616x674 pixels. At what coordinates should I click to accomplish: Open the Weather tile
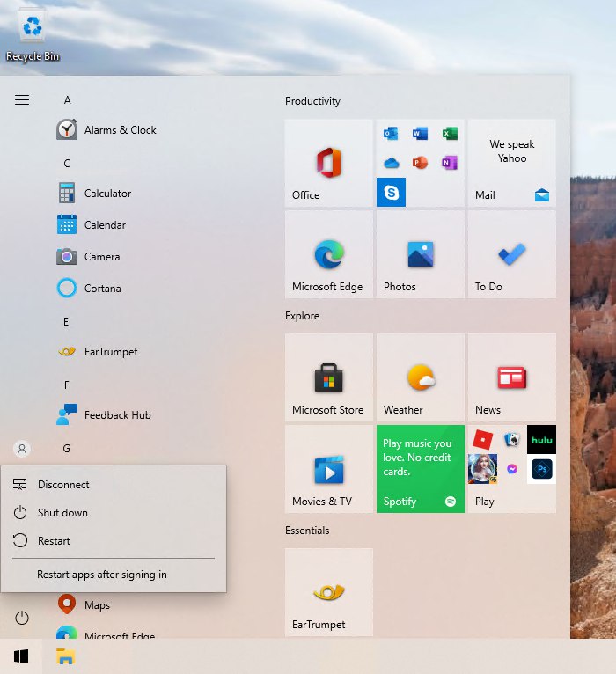point(421,377)
